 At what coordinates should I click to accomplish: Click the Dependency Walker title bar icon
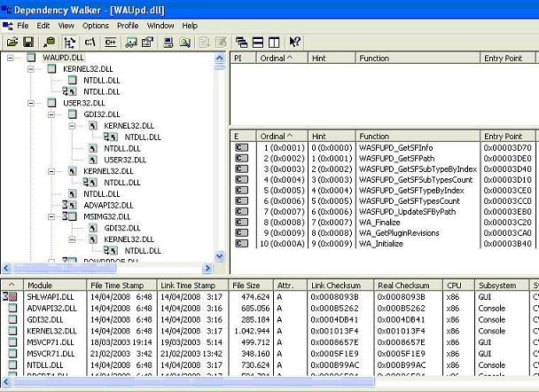(x=6, y=9)
